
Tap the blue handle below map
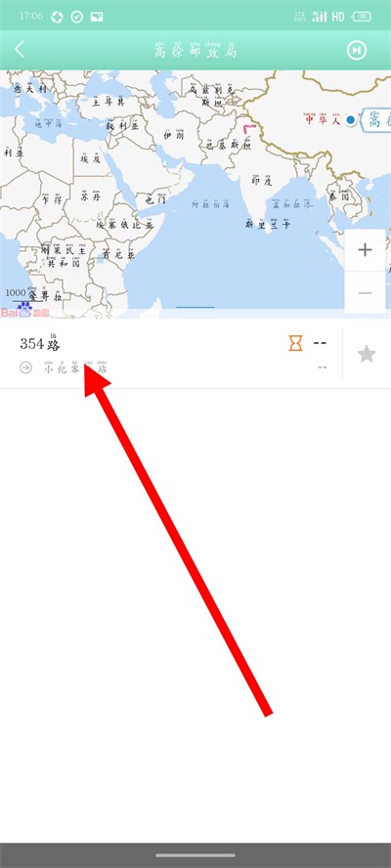(x=195, y=307)
